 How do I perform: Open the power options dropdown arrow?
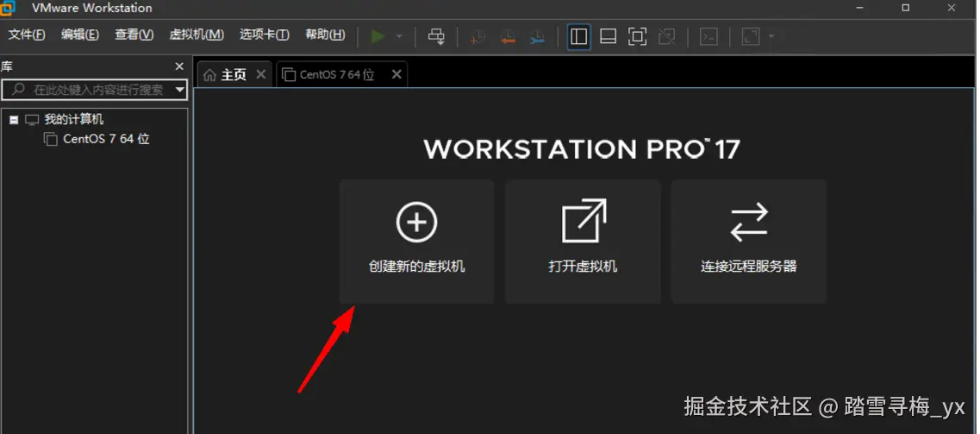[x=399, y=36]
